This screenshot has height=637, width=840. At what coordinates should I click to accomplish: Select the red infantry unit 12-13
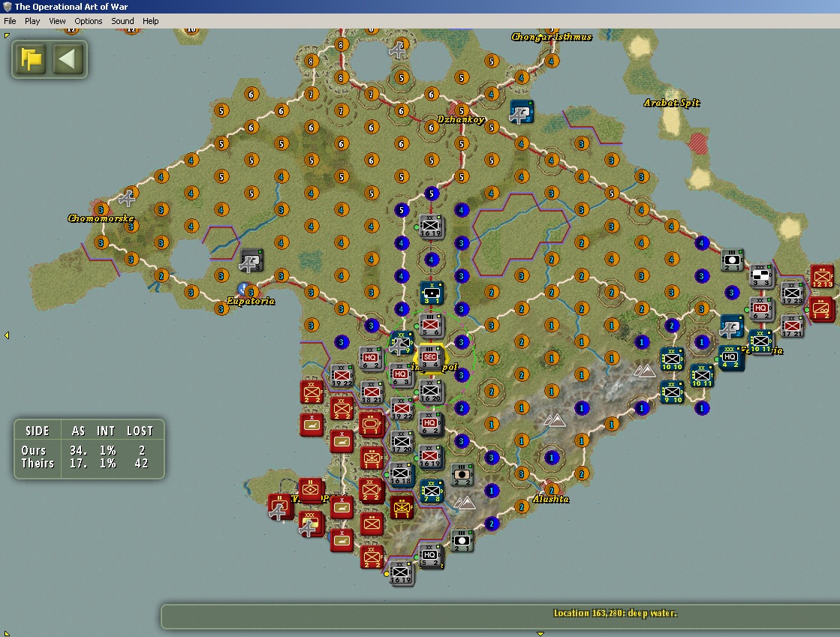(x=822, y=277)
